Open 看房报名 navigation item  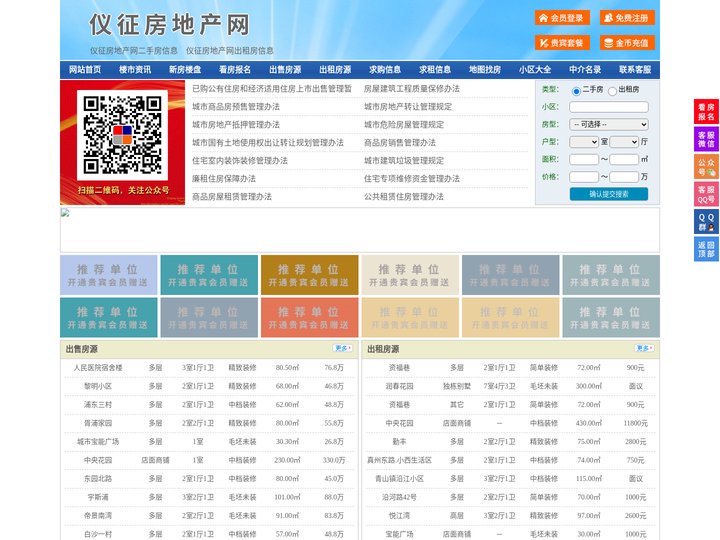tap(235, 70)
